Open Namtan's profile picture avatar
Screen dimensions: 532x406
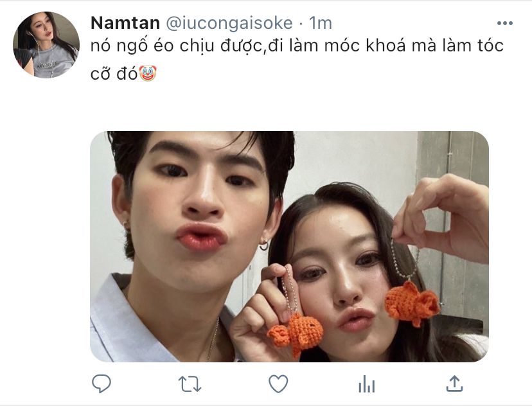point(46,45)
